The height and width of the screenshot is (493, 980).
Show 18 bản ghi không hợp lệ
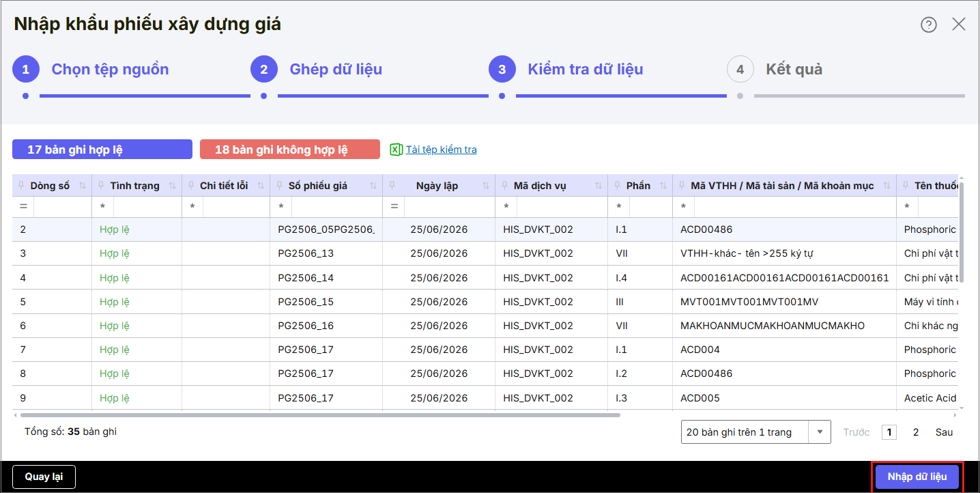click(290, 150)
